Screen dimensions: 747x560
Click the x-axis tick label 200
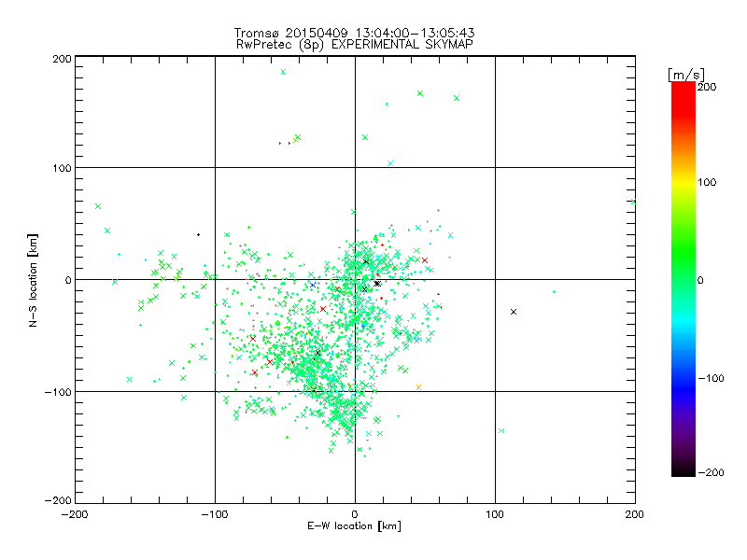click(x=635, y=514)
